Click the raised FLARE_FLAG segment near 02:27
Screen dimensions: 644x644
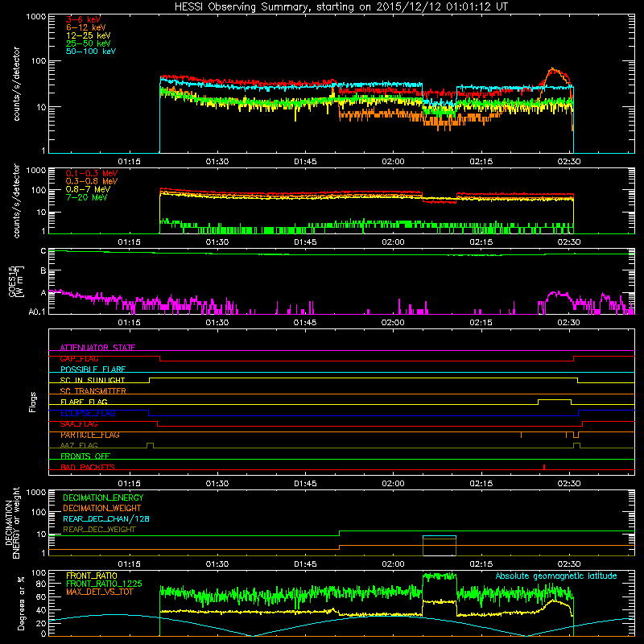click(555, 399)
